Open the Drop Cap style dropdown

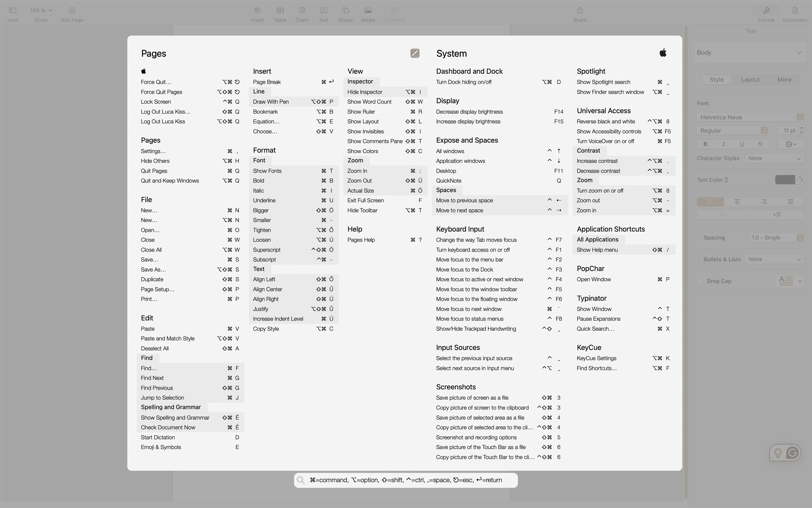pyautogui.click(x=790, y=281)
